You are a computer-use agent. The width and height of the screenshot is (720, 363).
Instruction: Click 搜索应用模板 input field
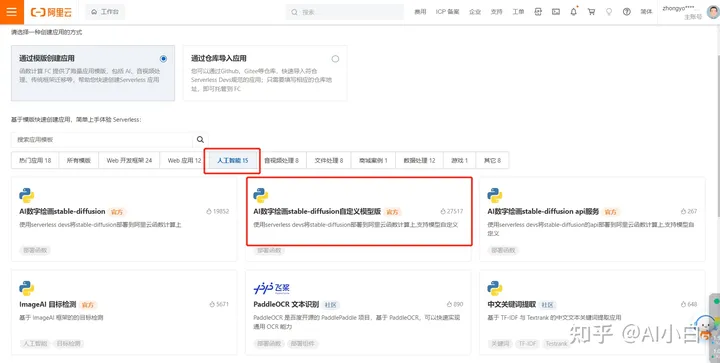point(102,140)
